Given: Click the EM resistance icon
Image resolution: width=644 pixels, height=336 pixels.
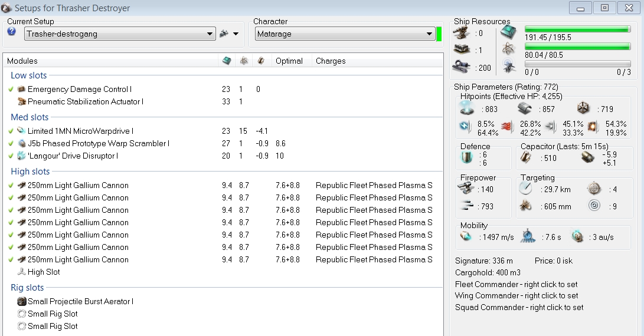Looking at the screenshot, I should point(465,126).
